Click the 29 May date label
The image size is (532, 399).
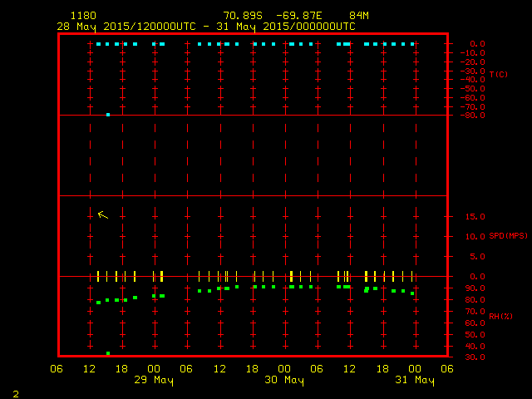[154, 380]
